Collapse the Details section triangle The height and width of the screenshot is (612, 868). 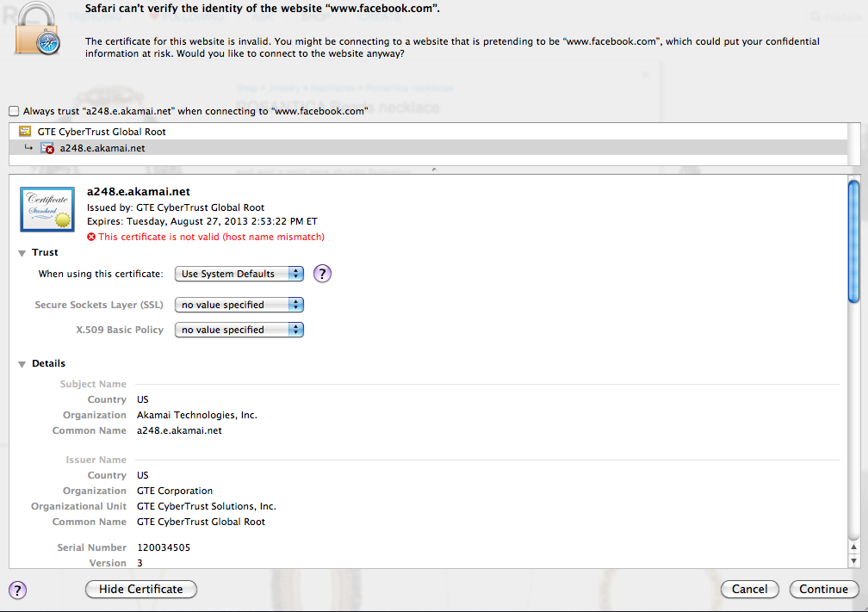point(22,364)
